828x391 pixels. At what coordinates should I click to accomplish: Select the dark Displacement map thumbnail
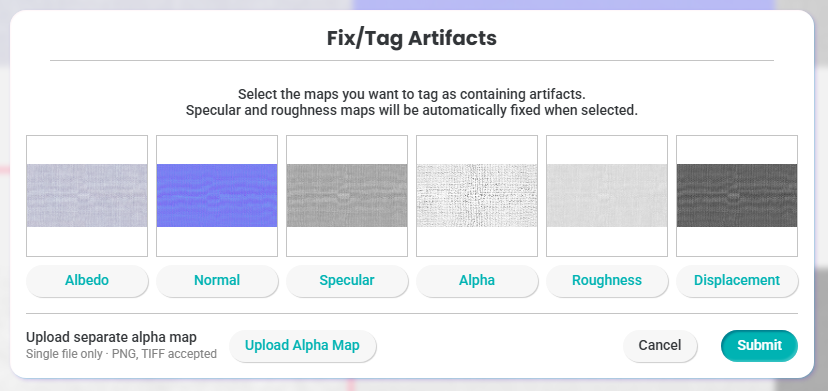(x=737, y=196)
